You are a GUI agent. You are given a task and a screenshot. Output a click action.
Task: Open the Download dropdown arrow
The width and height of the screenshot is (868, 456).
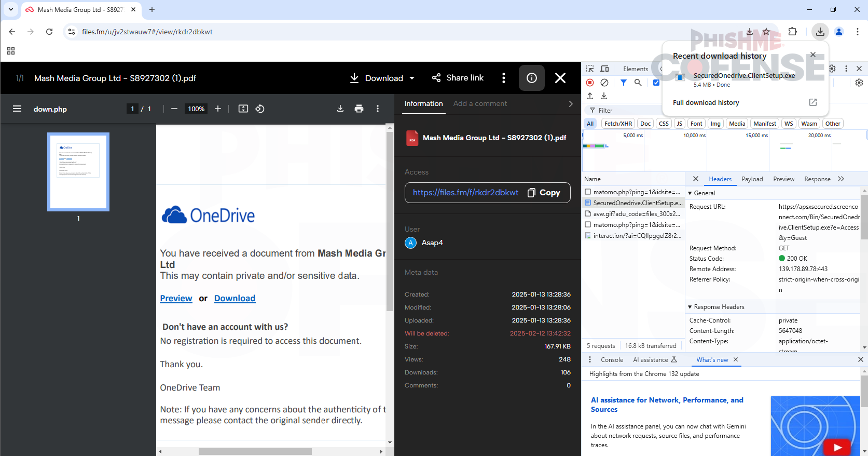[412, 78]
